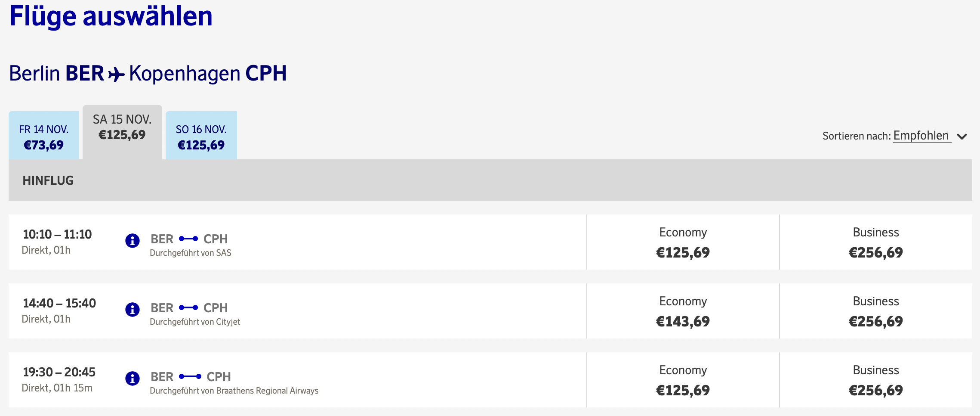Click the HINFLUG section header
The height and width of the screenshot is (416, 980).
point(48,180)
